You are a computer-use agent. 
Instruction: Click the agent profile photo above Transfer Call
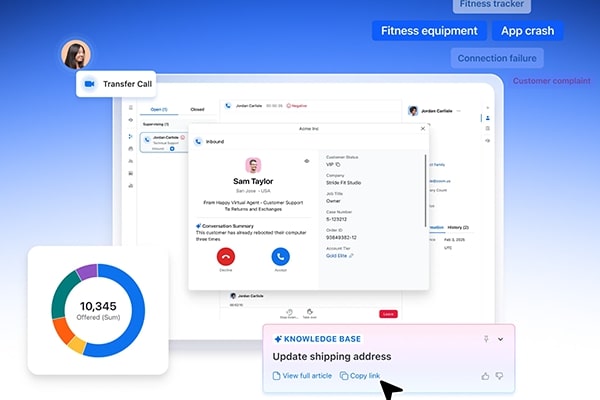[76, 54]
